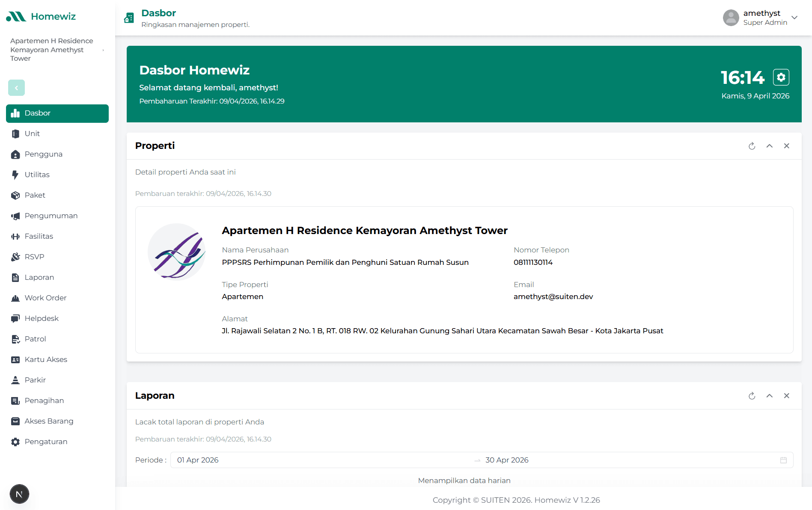This screenshot has width=812, height=510.
Task: Click the start date 01 Apr 2026
Action: click(x=198, y=460)
